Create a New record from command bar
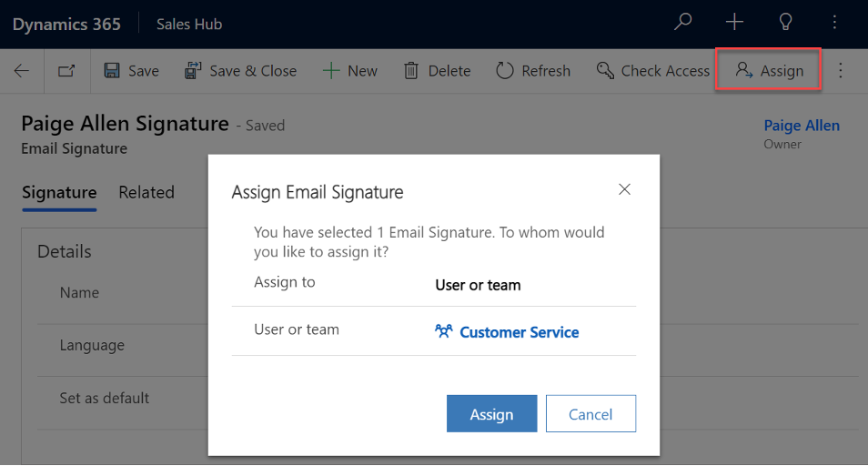 (x=350, y=71)
